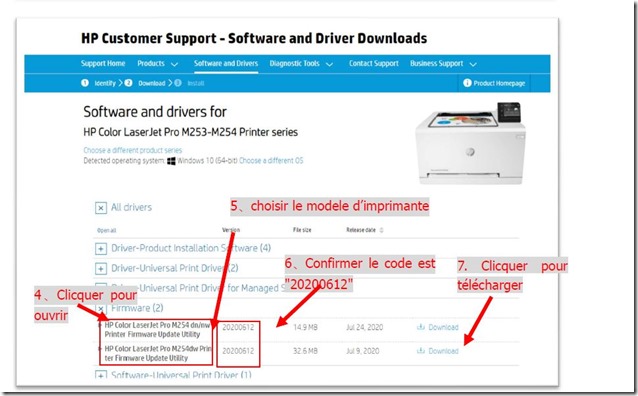Expand the Products dropdown chevron
The width and height of the screenshot is (638, 396).
[174, 64]
